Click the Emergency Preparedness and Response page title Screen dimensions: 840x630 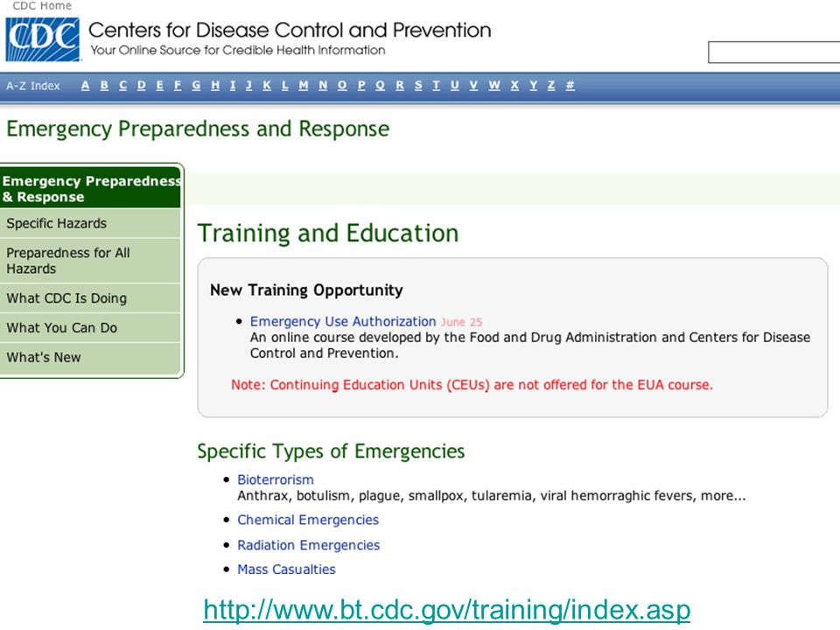point(198,129)
